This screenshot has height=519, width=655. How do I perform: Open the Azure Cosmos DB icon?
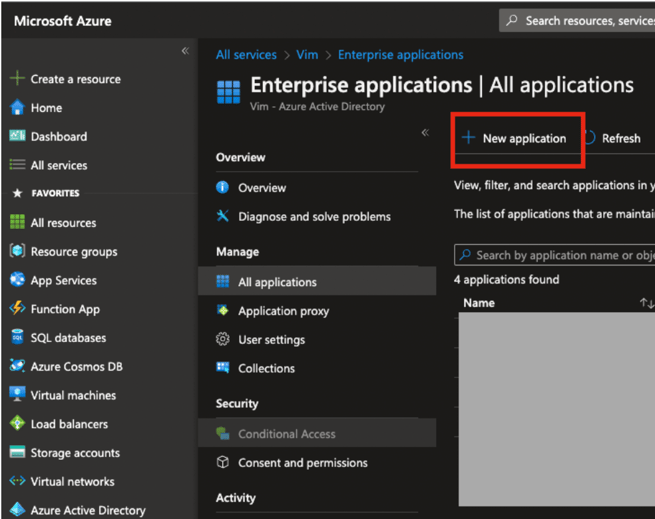17,367
